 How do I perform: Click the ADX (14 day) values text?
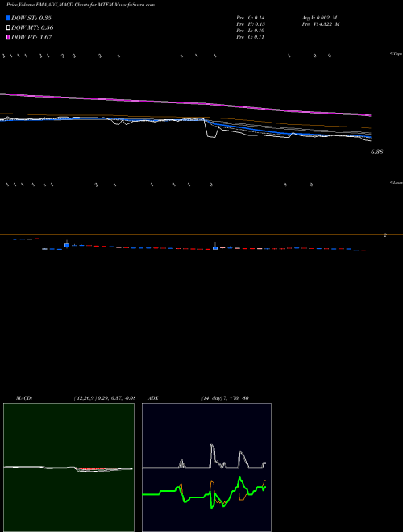click(225, 398)
